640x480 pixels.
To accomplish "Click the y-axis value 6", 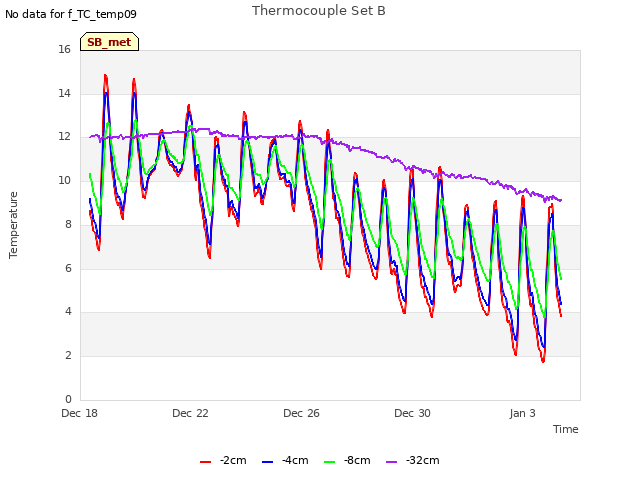I will (68, 268).
